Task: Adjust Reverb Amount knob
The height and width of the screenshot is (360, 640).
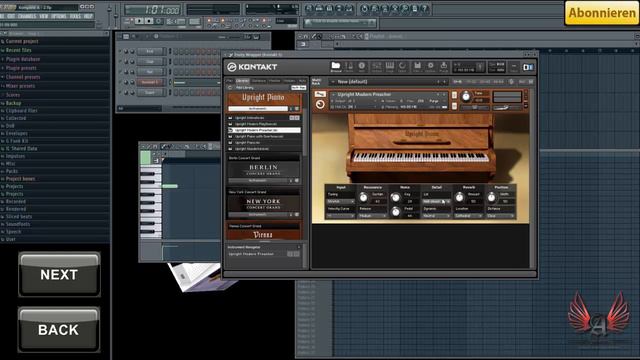Action: click(x=459, y=198)
